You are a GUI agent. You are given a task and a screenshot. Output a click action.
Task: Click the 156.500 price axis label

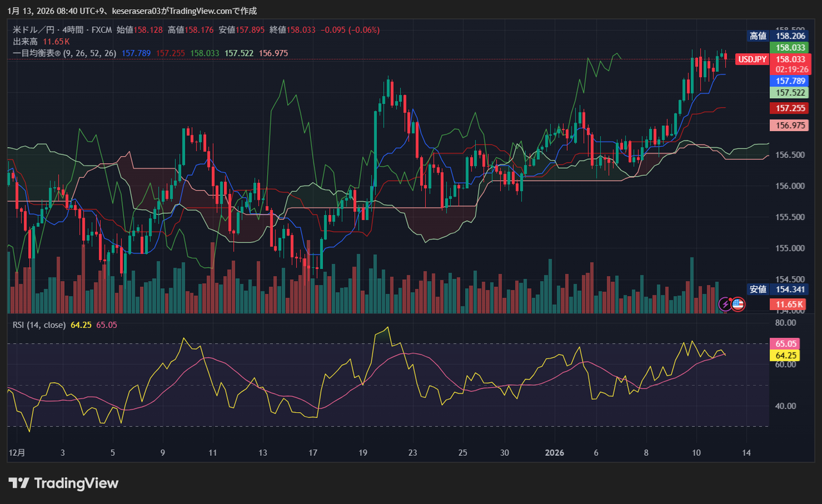click(x=791, y=155)
